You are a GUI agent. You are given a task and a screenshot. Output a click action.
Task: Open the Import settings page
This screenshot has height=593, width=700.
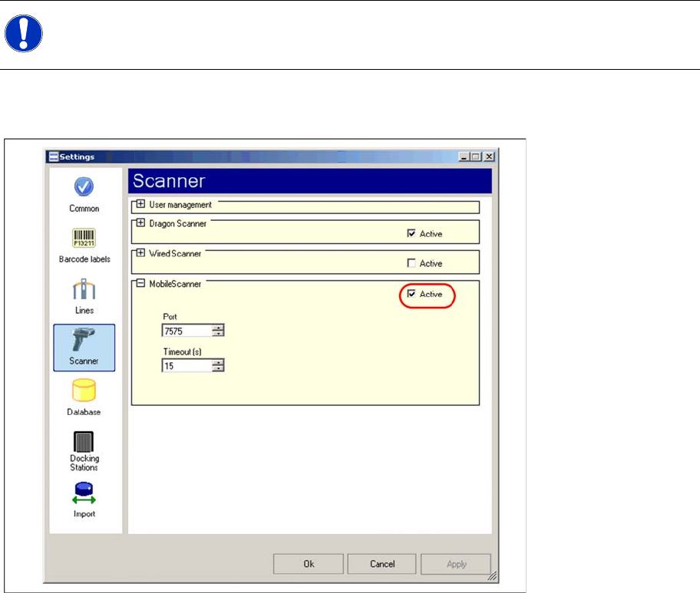(x=84, y=499)
